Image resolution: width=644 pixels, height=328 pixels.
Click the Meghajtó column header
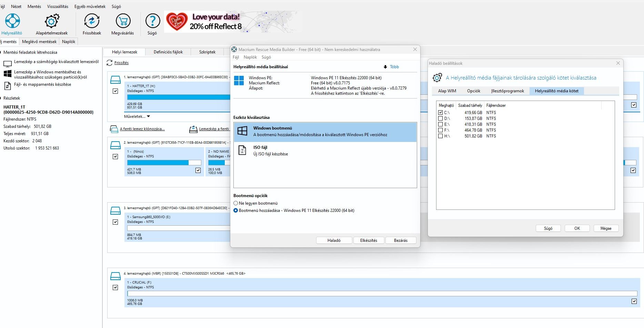tap(446, 105)
